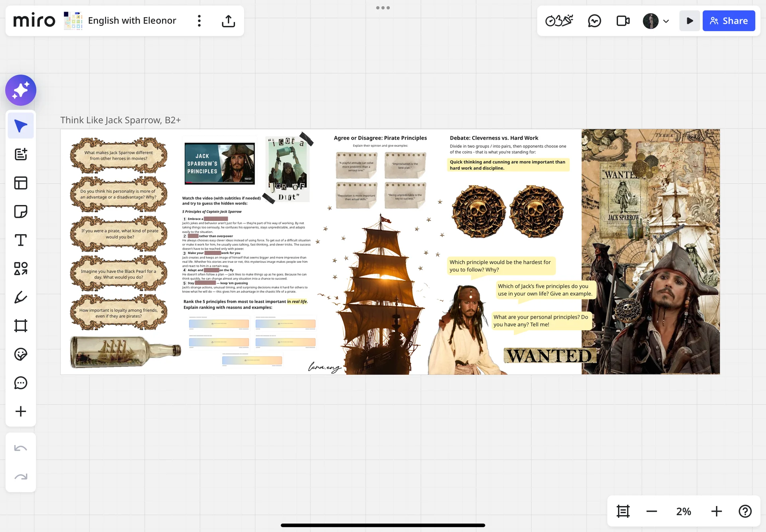Open the stickers and emoji tool
The height and width of the screenshot is (532, 766).
[x=21, y=354]
